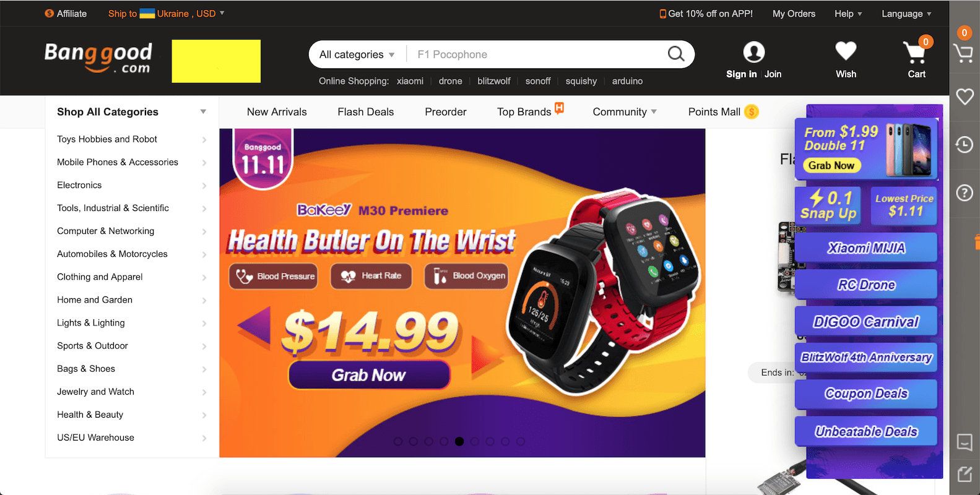Expand the Ship to Ukraine, USD dropdown
This screenshot has height=495, width=980.
167,14
